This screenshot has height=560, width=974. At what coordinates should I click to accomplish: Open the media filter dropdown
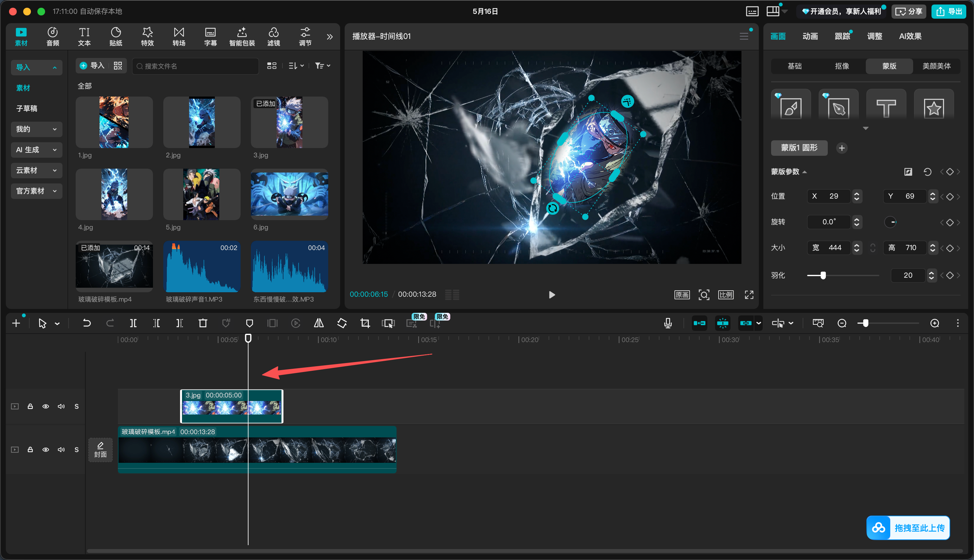(322, 66)
